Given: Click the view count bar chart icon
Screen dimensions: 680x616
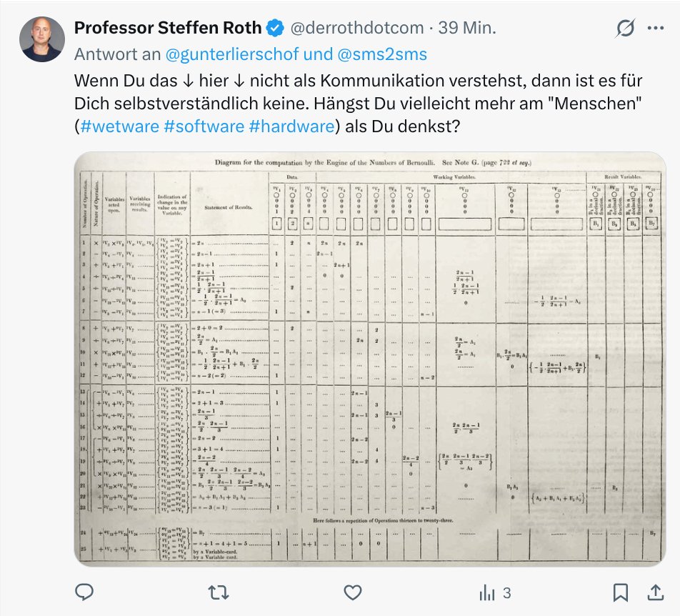Looking at the screenshot, I should click(x=486, y=592).
